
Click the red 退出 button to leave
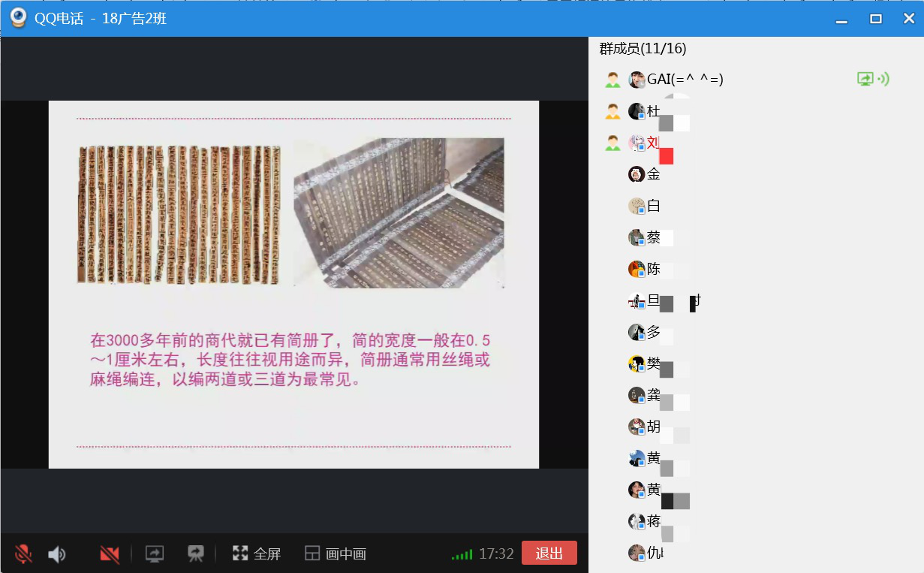pyautogui.click(x=549, y=553)
